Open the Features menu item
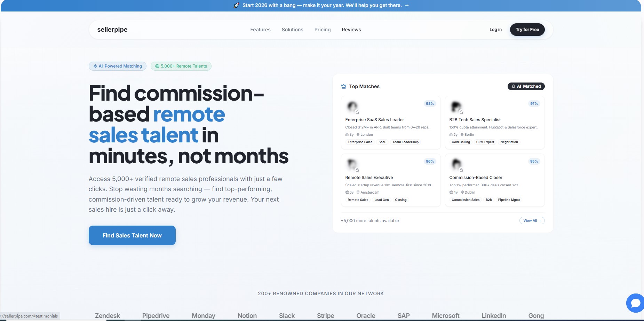 tap(260, 30)
